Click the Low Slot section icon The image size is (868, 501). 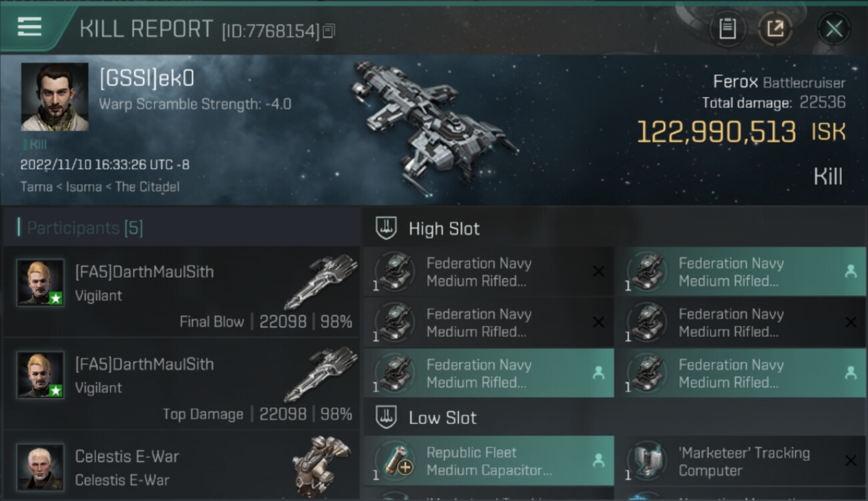pos(387,417)
